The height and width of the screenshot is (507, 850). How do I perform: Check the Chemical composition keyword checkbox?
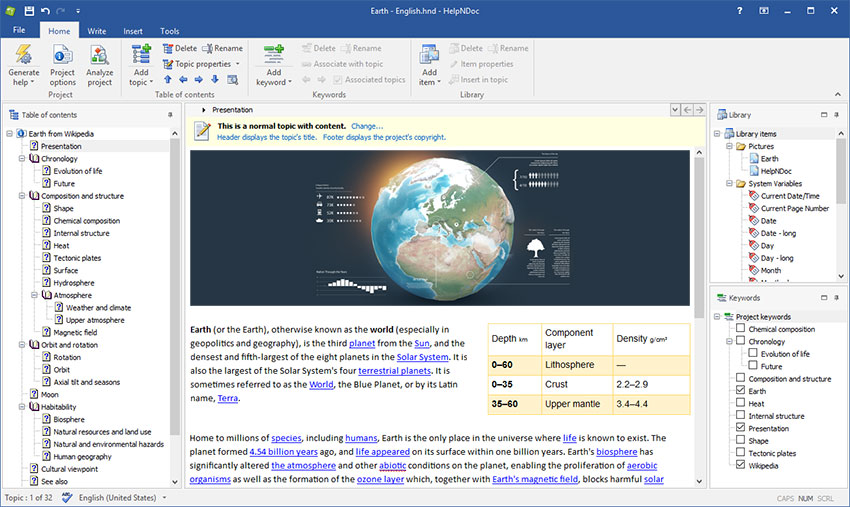click(740, 329)
